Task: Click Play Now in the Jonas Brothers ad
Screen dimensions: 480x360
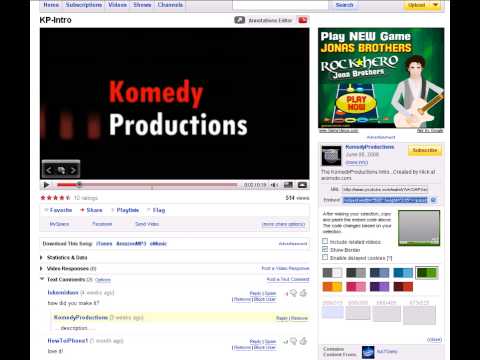Action: pos(356,103)
